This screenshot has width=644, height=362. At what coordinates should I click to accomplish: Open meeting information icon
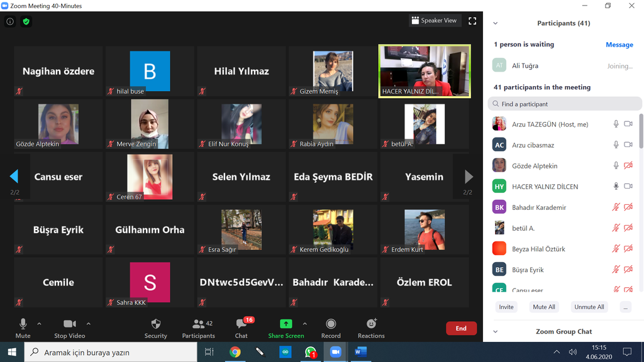tap(10, 21)
